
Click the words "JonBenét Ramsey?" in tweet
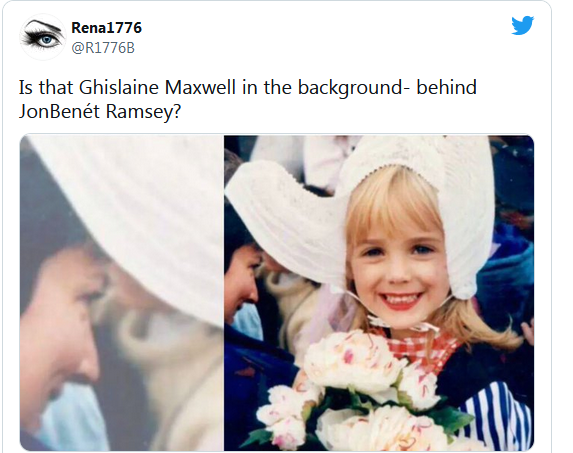coord(100,111)
